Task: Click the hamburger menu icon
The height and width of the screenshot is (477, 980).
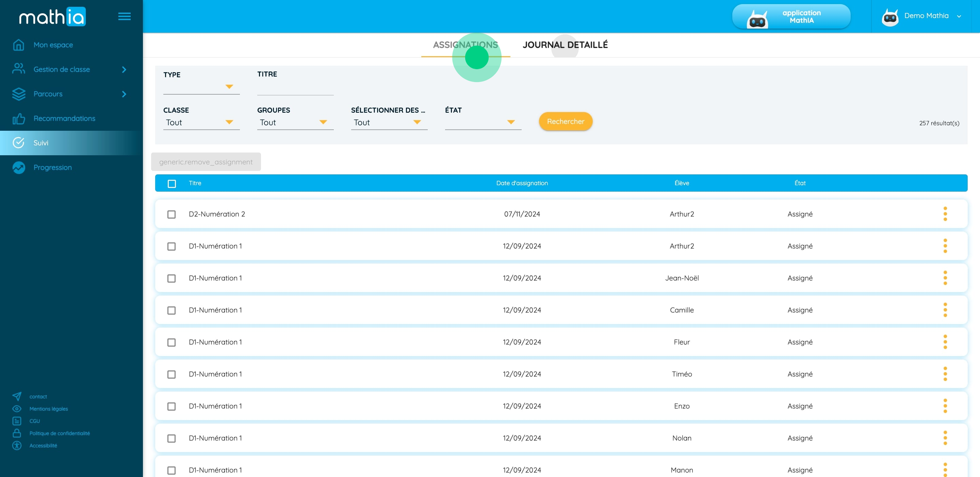Action: pos(124,16)
